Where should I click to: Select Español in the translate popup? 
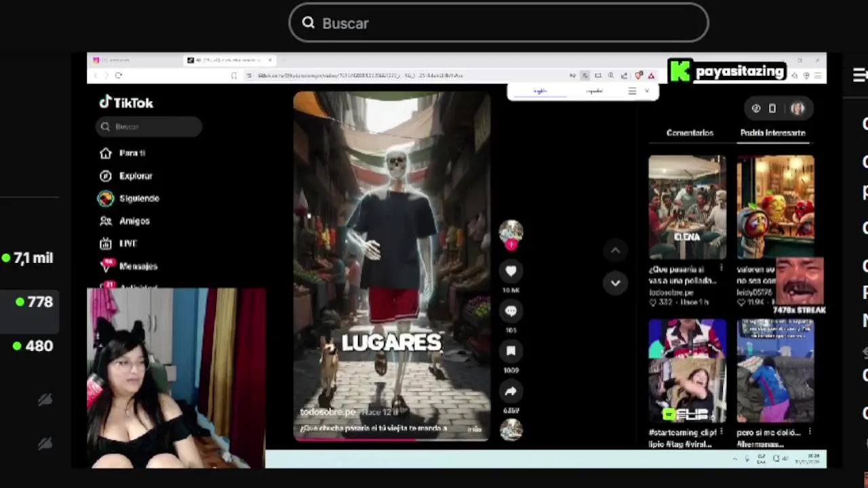(x=594, y=91)
